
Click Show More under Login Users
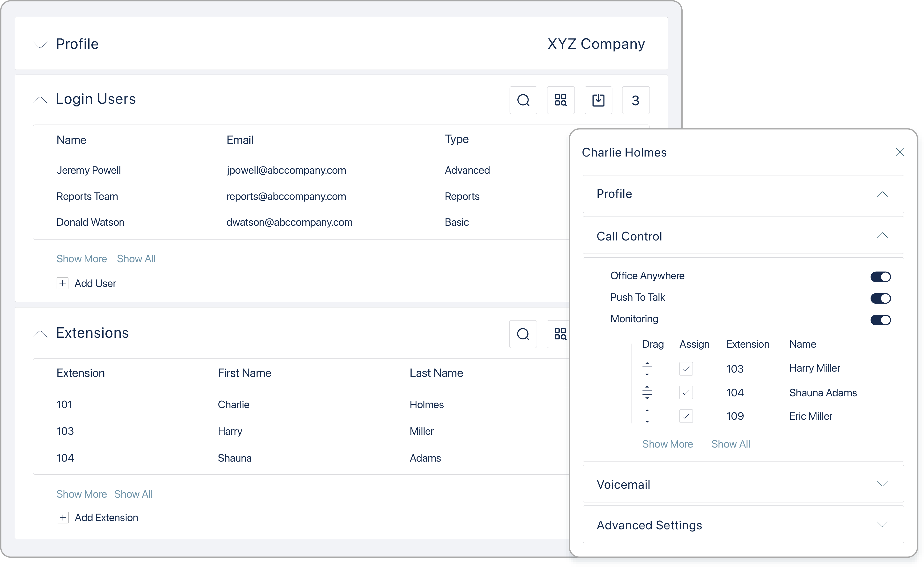coord(82,259)
